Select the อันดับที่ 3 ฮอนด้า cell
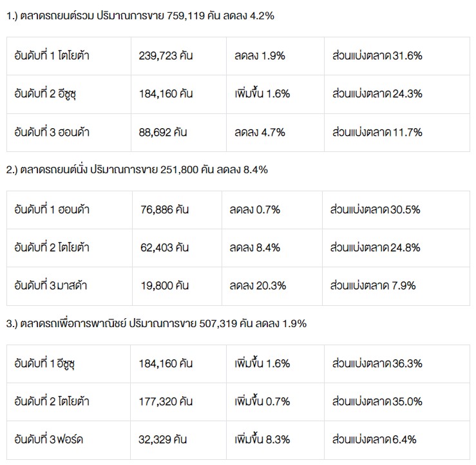 [x=52, y=133]
